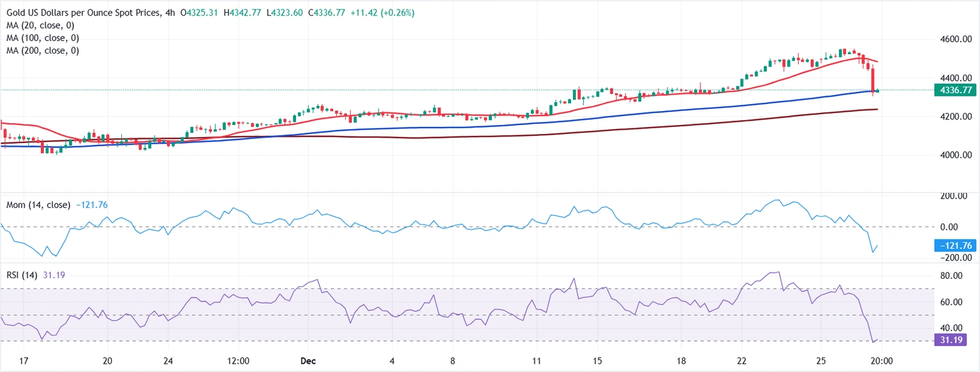Click the 12:00 time axis label

click(x=237, y=360)
